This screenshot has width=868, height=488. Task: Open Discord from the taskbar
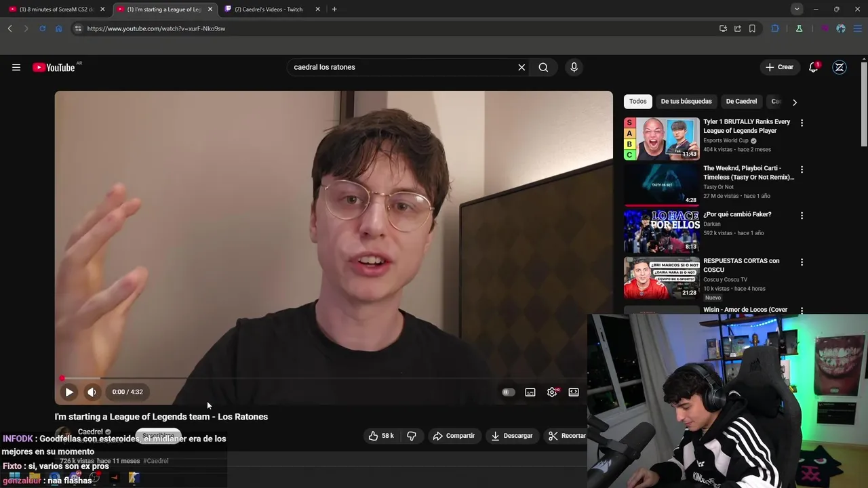click(x=75, y=478)
